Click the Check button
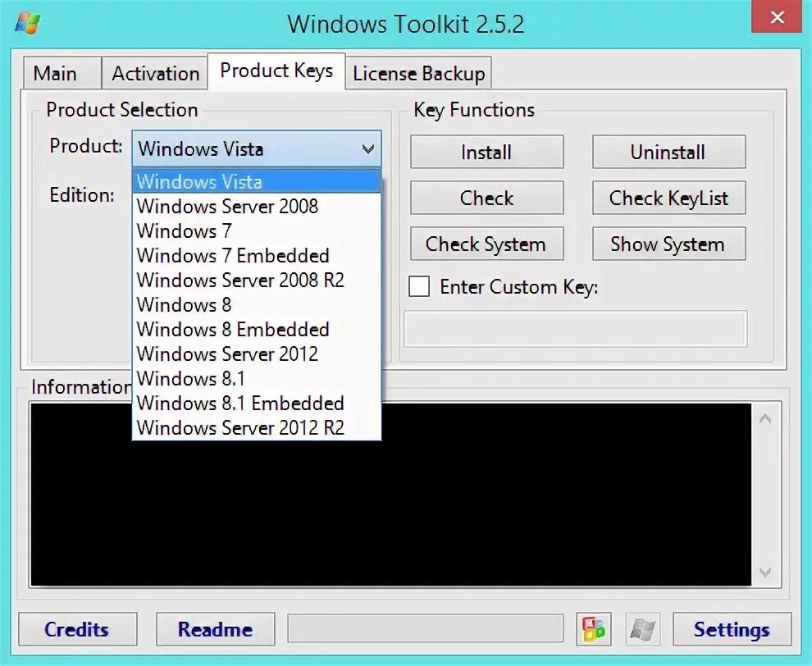812x666 pixels. click(x=486, y=198)
